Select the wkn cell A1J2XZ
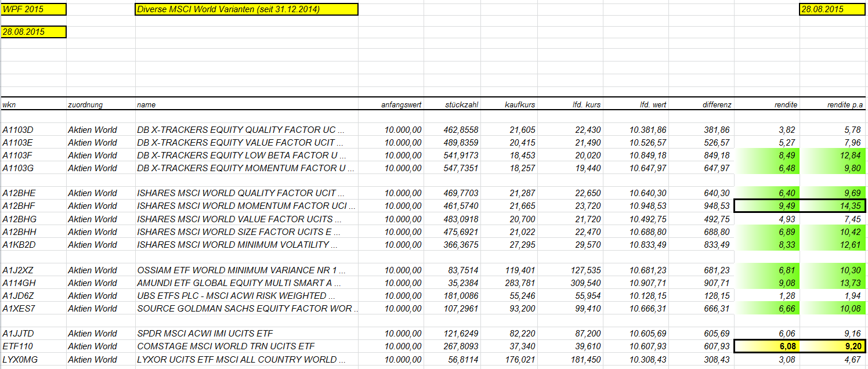The image size is (868, 369). click(33, 270)
